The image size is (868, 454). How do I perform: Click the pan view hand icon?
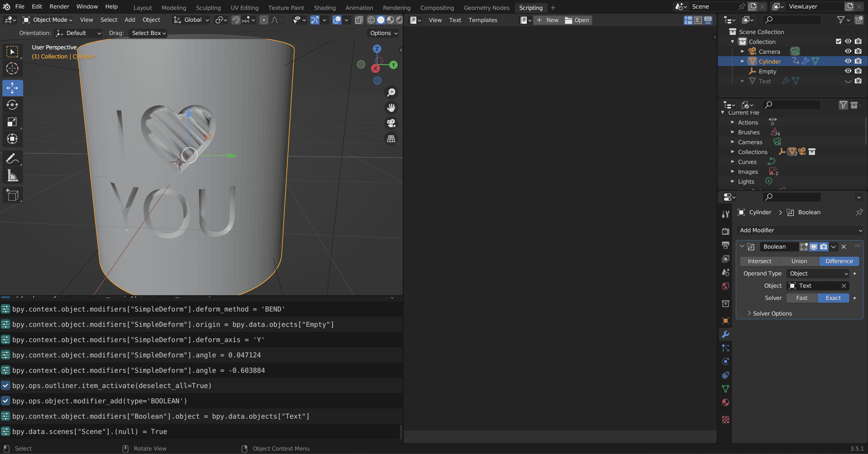click(392, 108)
